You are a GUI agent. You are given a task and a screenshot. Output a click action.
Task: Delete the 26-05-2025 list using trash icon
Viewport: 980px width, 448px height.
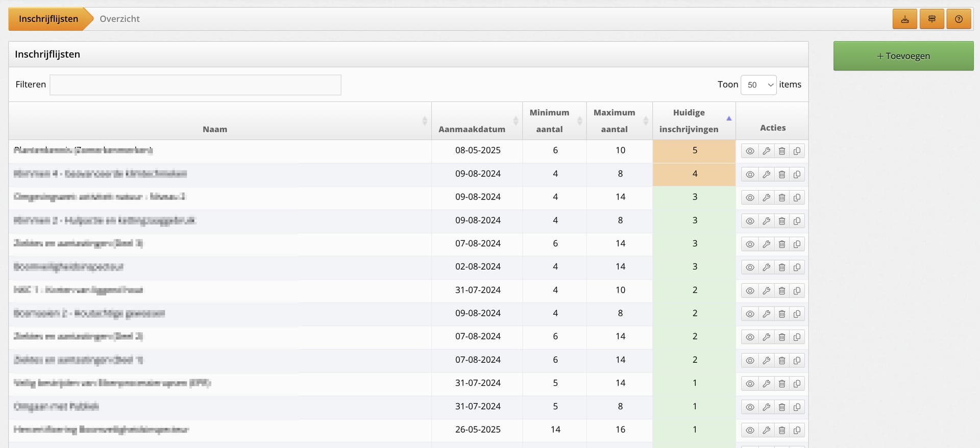click(x=781, y=430)
